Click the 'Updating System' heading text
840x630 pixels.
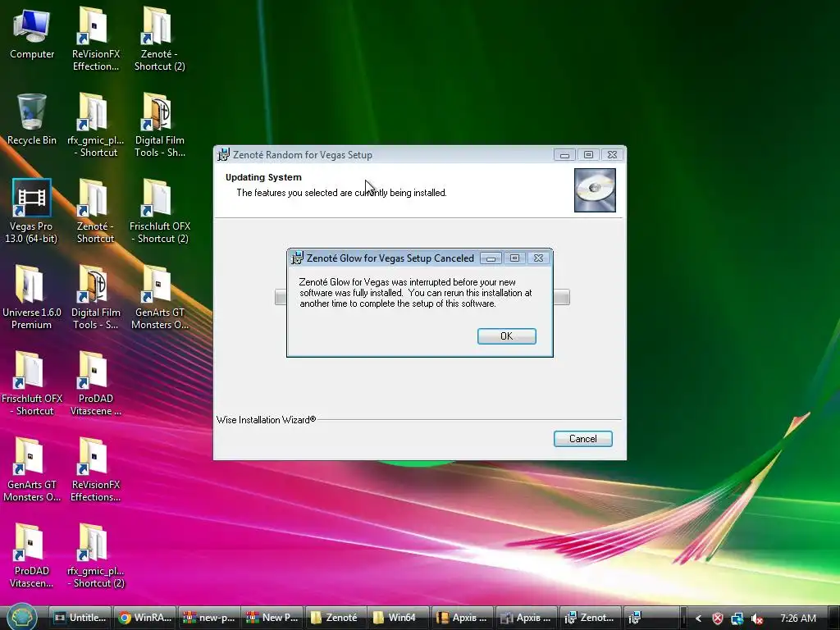(263, 177)
